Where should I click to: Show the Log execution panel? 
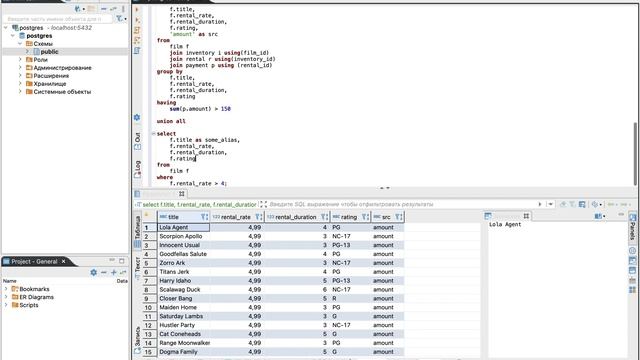138,169
